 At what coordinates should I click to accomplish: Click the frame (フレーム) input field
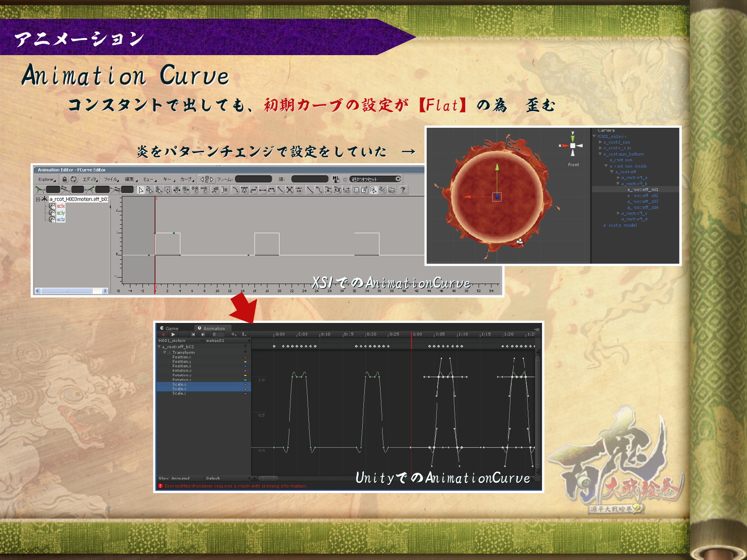(254, 179)
